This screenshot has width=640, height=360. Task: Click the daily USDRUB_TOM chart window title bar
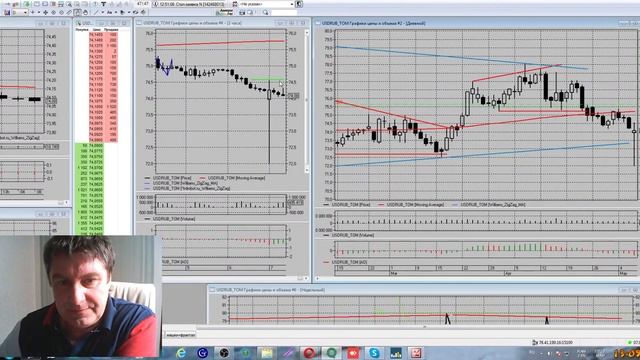[476, 23]
